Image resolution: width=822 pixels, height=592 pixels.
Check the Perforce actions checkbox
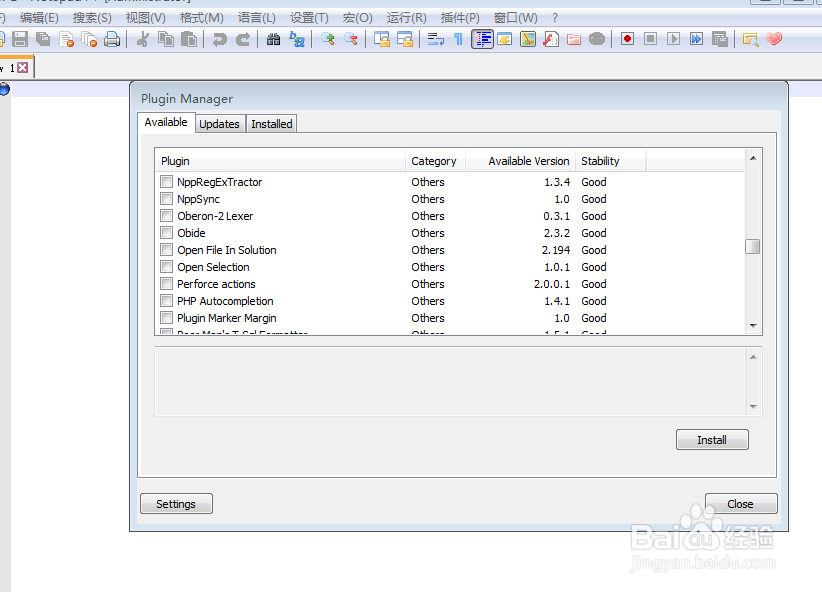tap(166, 284)
